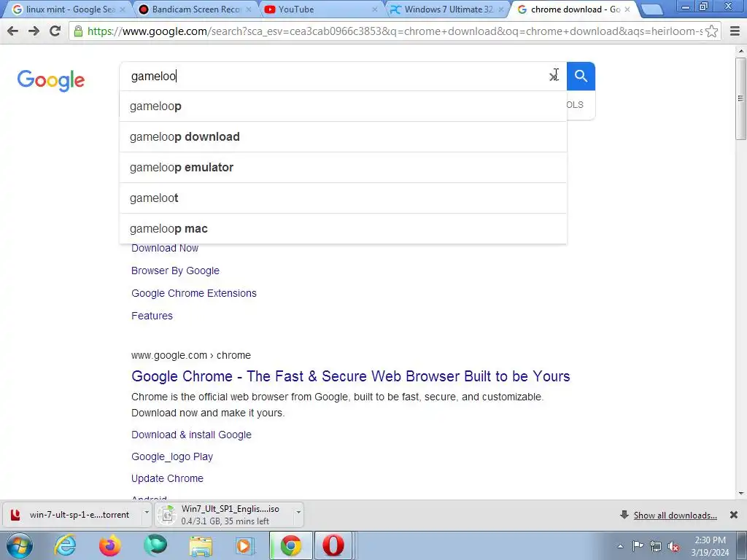This screenshot has width=747, height=560.
Task: Close the Bandicam Screen Recorder tab
Action: click(x=249, y=9)
